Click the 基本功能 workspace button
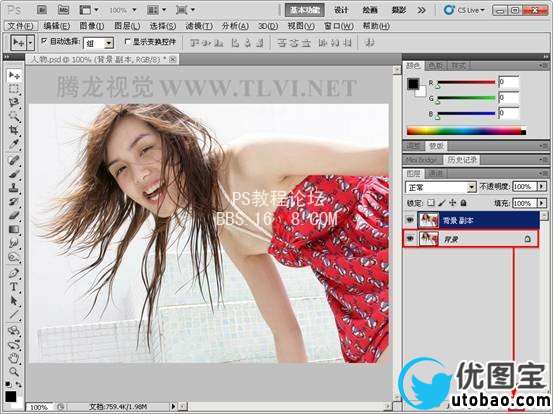The height and width of the screenshot is (414, 553). 305,10
